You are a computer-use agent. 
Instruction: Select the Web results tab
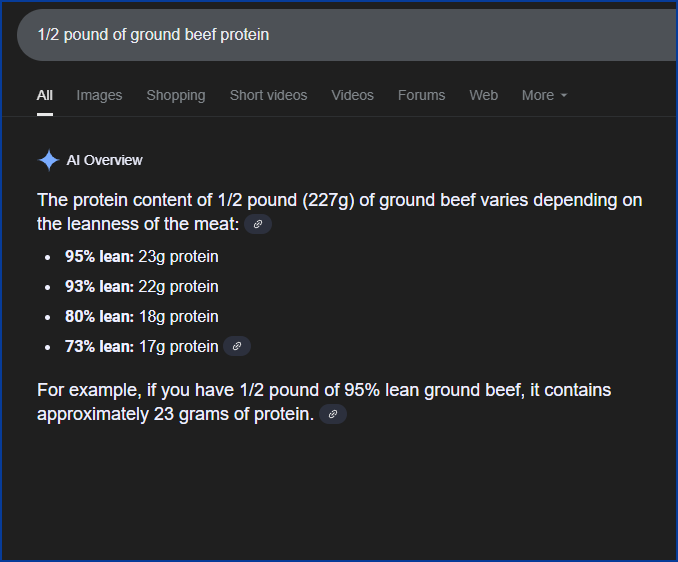coord(483,95)
